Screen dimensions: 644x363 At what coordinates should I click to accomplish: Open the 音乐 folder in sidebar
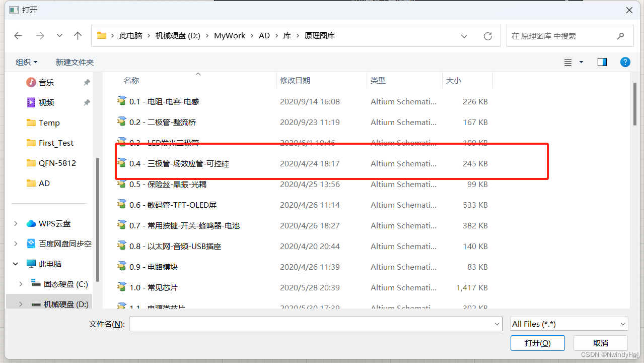(45, 82)
